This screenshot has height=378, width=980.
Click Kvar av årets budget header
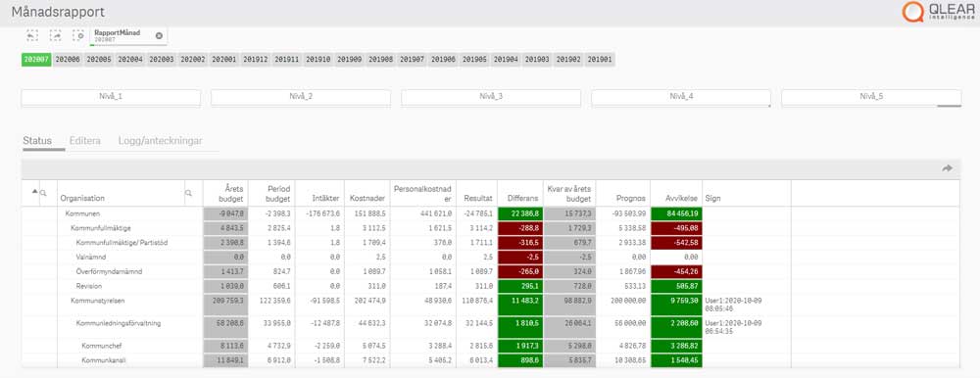tap(569, 193)
